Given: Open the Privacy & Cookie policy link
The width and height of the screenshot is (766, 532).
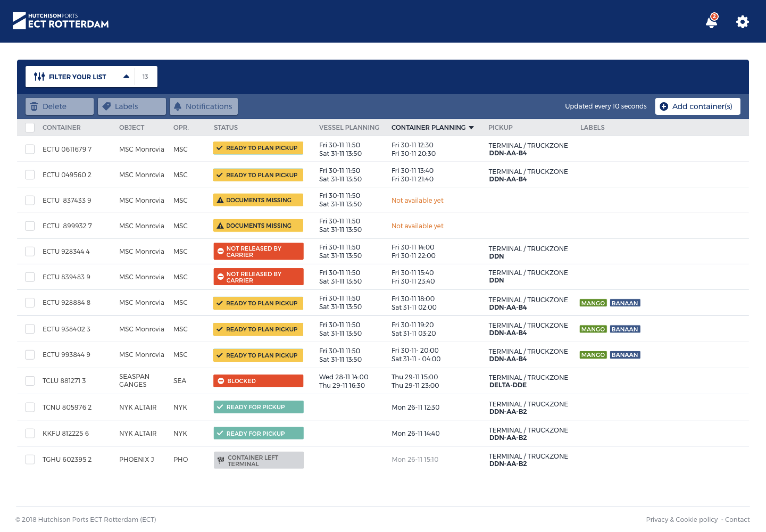Looking at the screenshot, I should [x=681, y=519].
